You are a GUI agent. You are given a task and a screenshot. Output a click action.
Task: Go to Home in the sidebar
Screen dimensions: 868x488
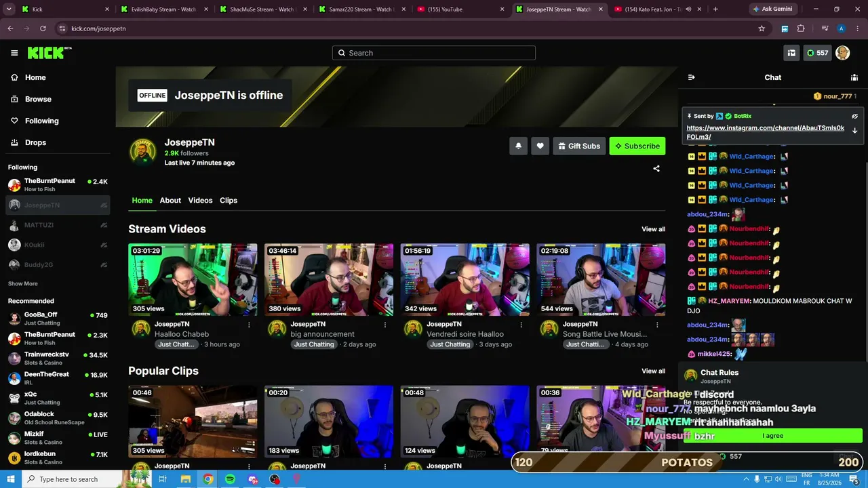pos(58,77)
